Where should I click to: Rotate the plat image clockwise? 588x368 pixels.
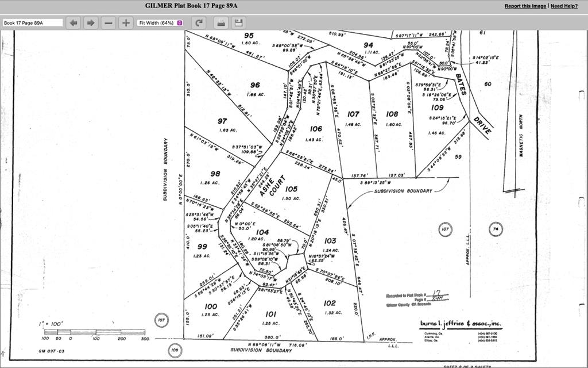[x=199, y=23]
